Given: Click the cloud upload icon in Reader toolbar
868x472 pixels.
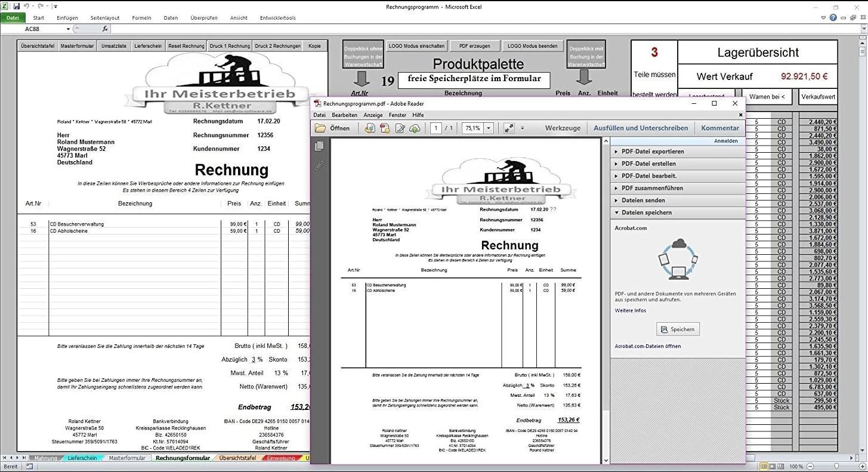Looking at the screenshot, I should [x=415, y=128].
